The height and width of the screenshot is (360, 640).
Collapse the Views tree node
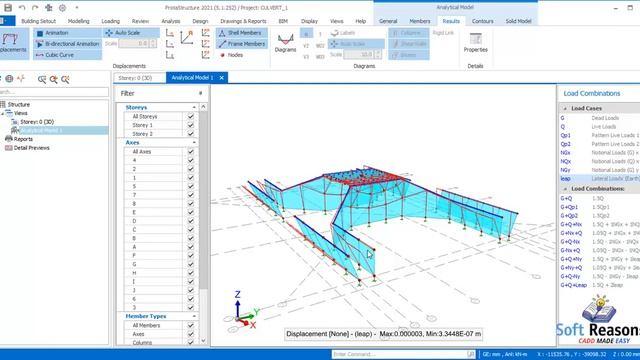[3, 113]
